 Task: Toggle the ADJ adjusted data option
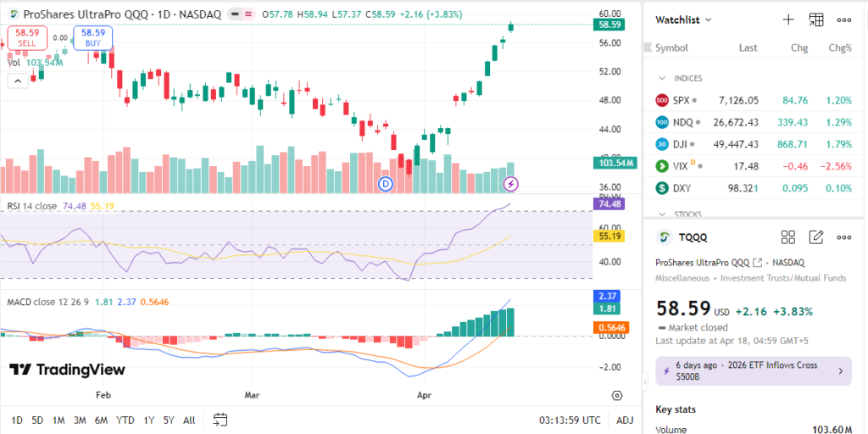pyautogui.click(x=625, y=420)
